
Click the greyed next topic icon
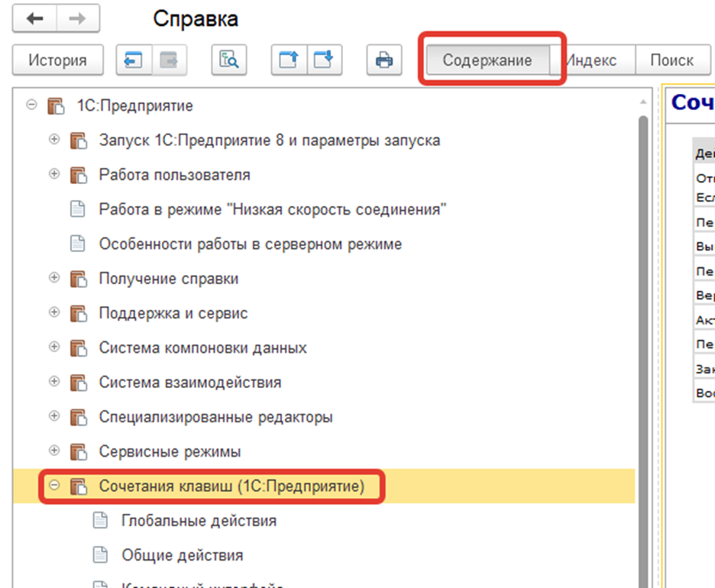coord(169,60)
